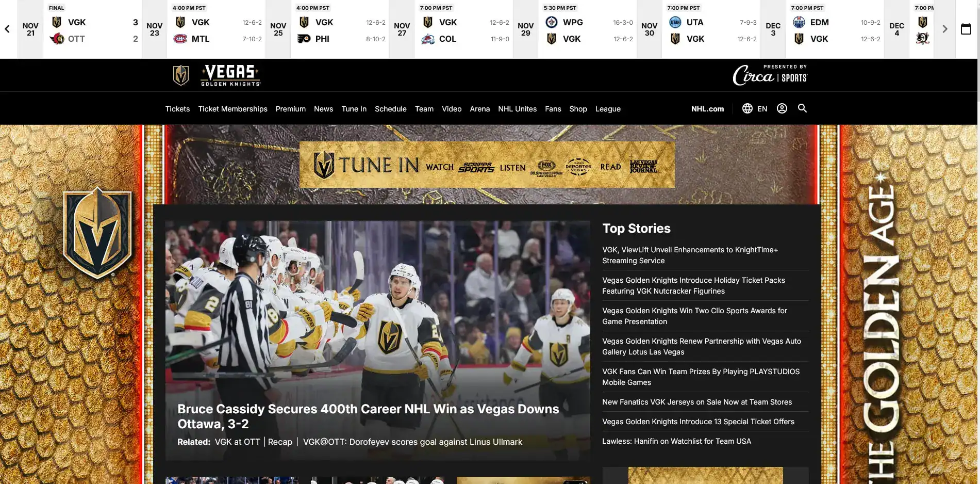Read the Clio Sports Awards story
980x484 pixels.
(x=695, y=316)
